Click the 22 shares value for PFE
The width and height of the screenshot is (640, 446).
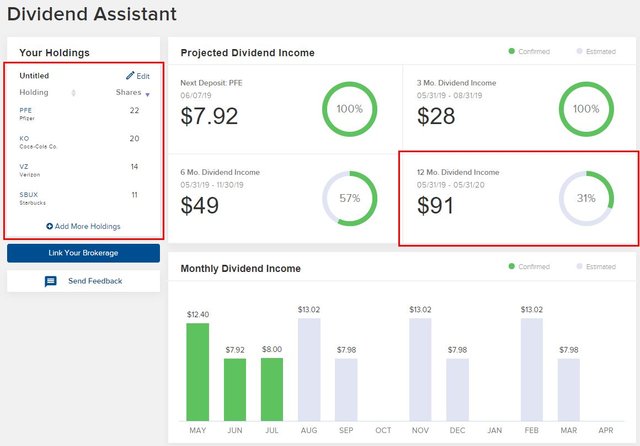click(x=134, y=110)
